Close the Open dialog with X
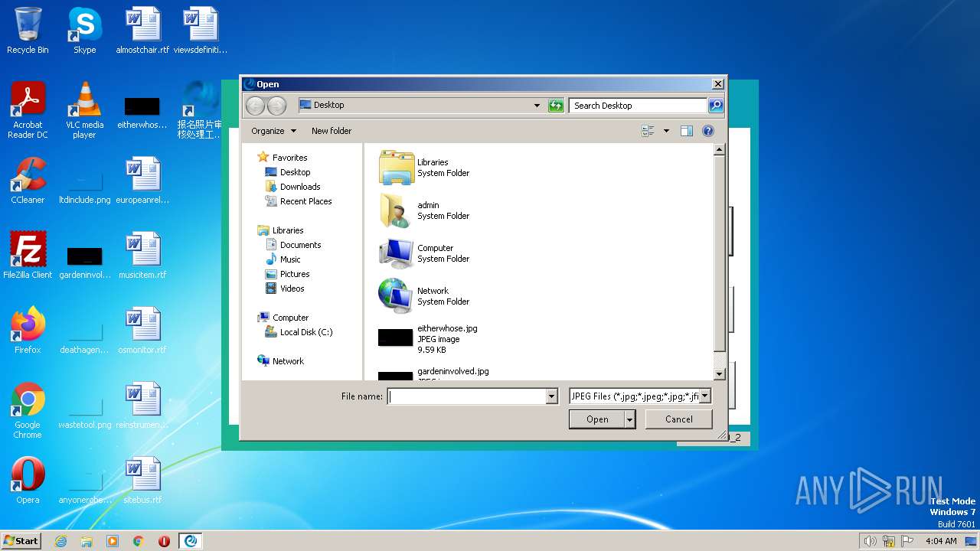Image resolution: width=980 pixels, height=551 pixels. point(717,84)
